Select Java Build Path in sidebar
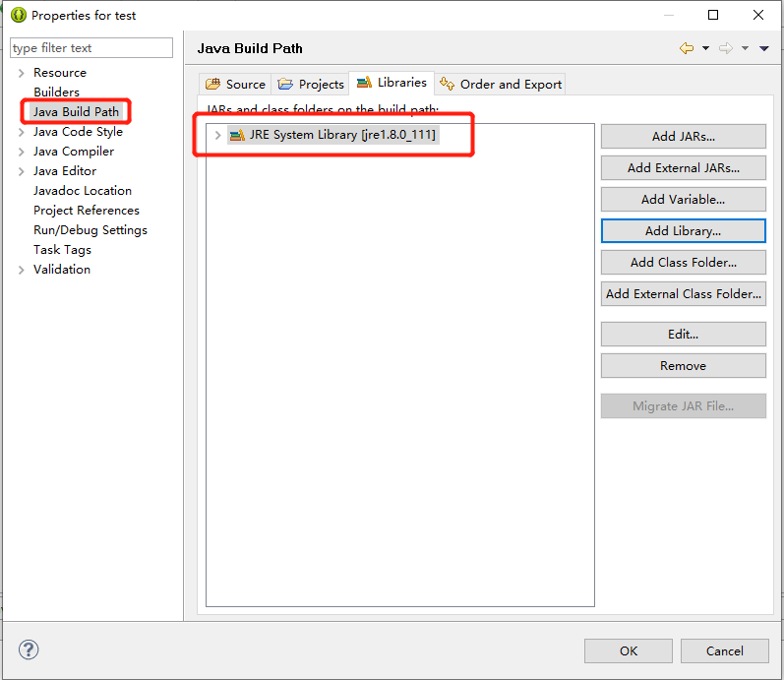Viewport: 784px width, 680px height. [76, 112]
